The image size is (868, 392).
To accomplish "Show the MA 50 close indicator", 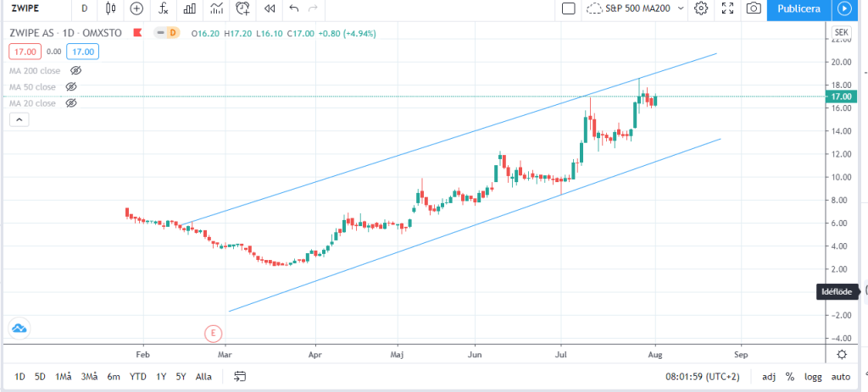I will pos(71,86).
